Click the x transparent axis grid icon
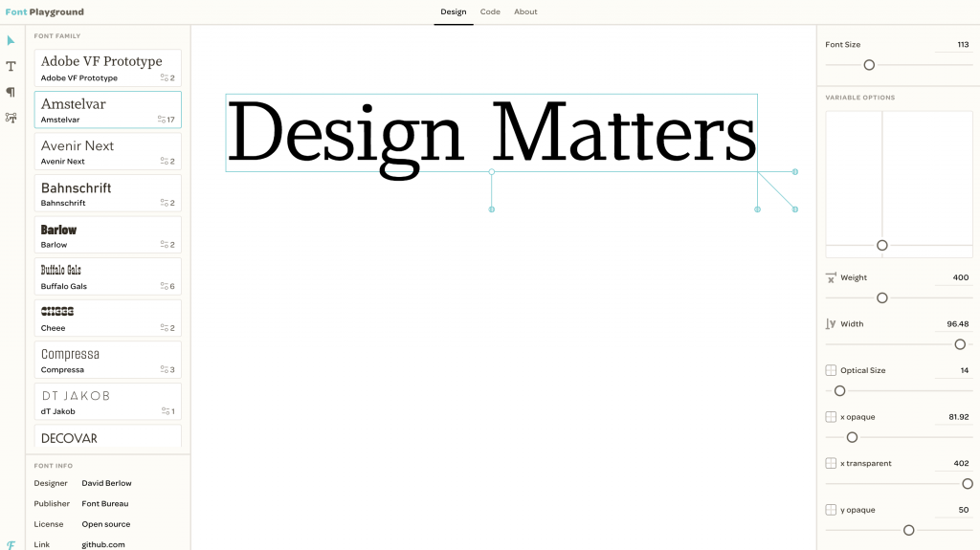The width and height of the screenshot is (980, 550). 831,463
